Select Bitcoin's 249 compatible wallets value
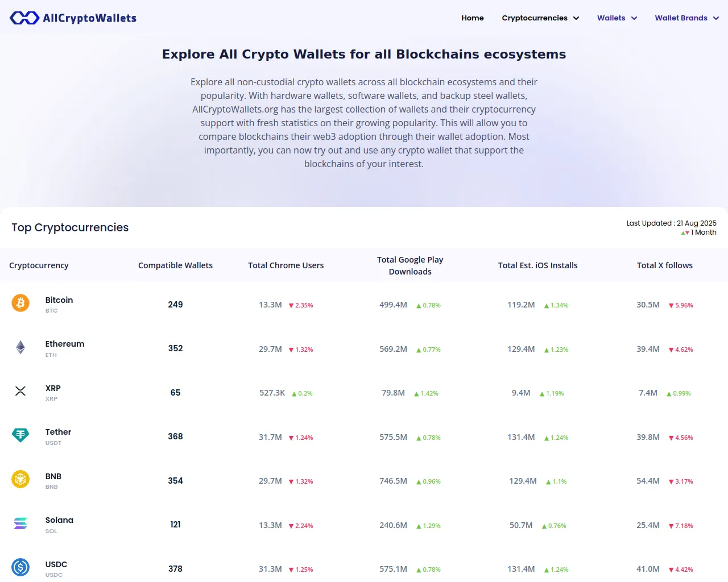 175,305
